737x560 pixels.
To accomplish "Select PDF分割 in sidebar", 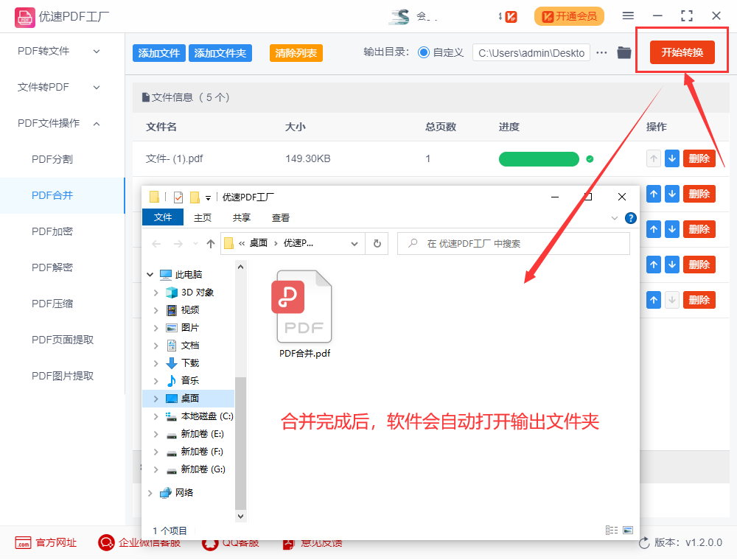I will point(52,159).
